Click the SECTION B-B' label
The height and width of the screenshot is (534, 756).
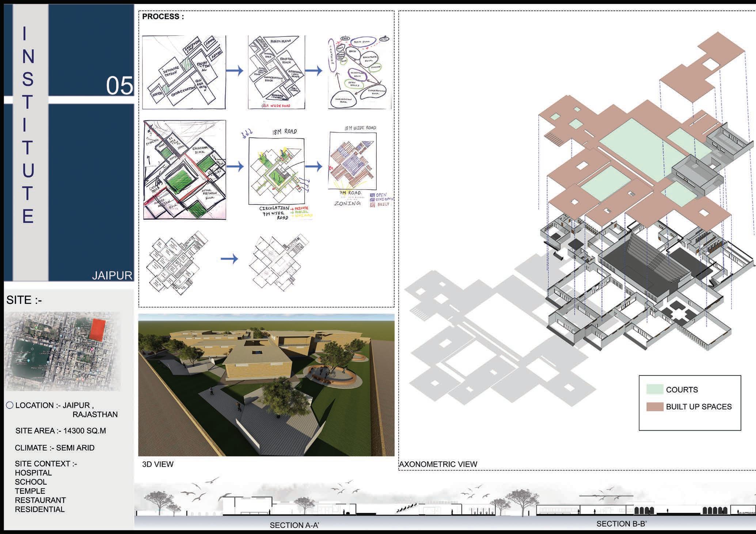pos(622,524)
